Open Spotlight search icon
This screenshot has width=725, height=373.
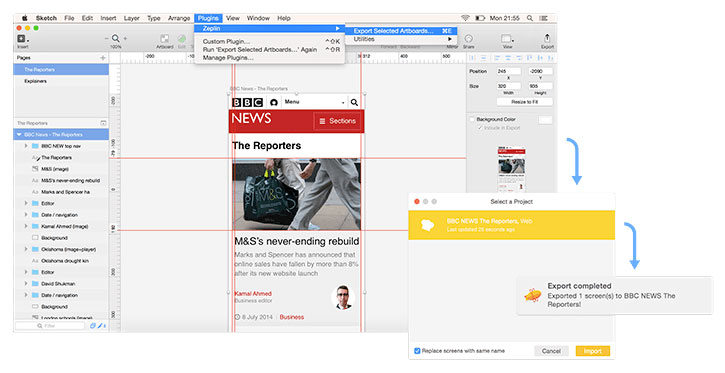click(529, 18)
